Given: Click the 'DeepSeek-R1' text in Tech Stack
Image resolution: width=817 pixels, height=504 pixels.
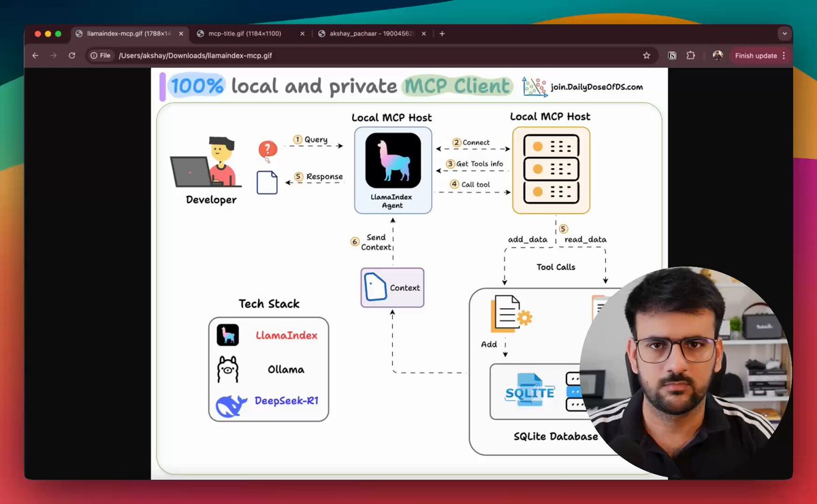Looking at the screenshot, I should (287, 400).
